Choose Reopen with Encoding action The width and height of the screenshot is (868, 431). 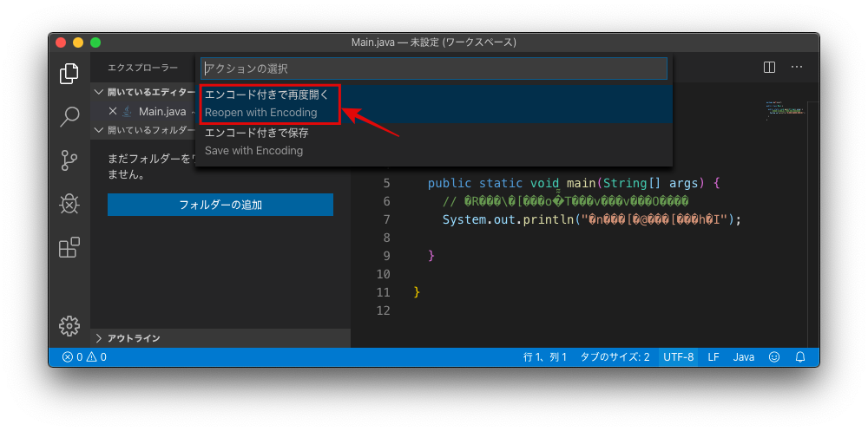(x=435, y=103)
